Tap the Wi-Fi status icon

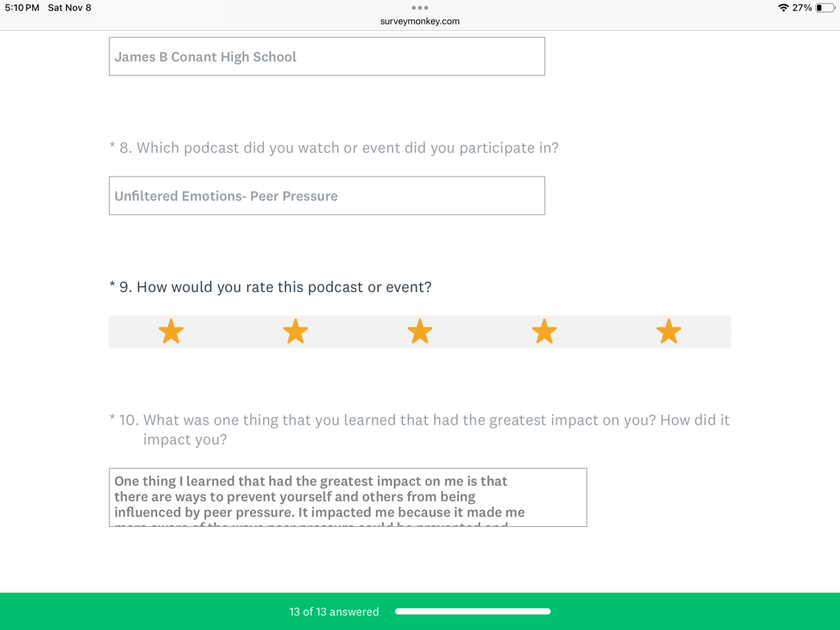783,8
